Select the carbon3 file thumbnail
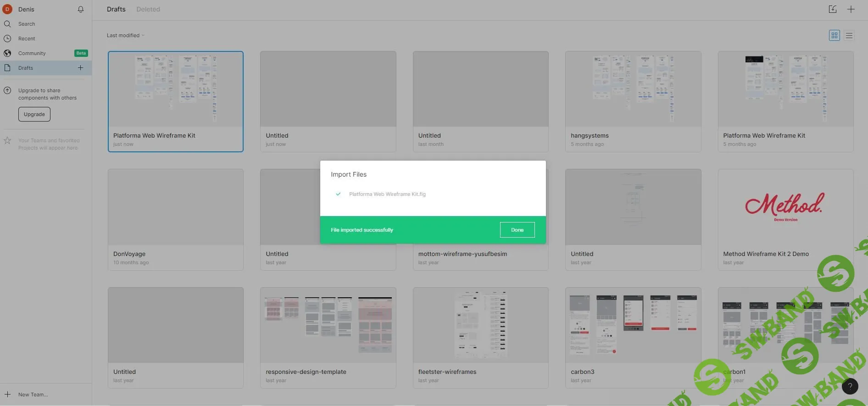The image size is (868, 406). pyautogui.click(x=633, y=325)
